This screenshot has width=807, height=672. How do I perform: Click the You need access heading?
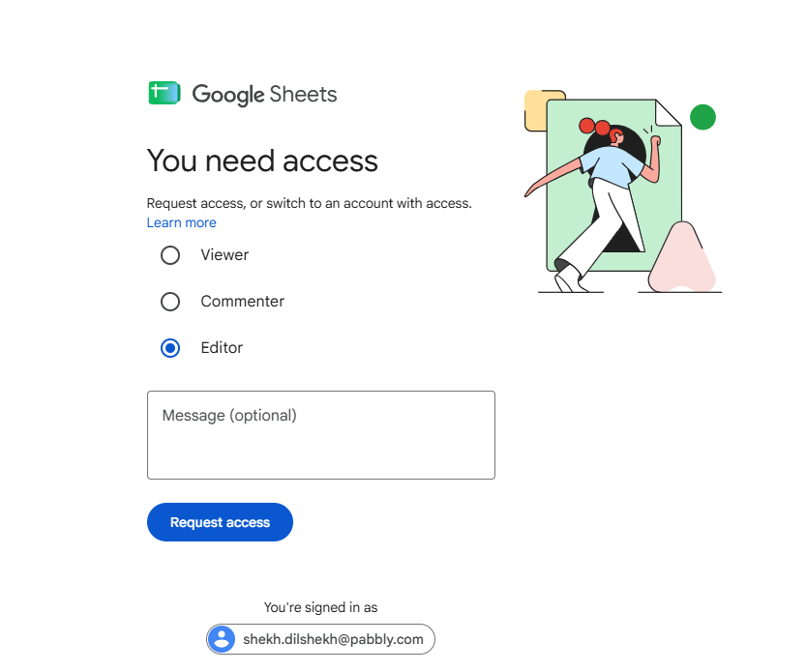pyautogui.click(x=262, y=161)
